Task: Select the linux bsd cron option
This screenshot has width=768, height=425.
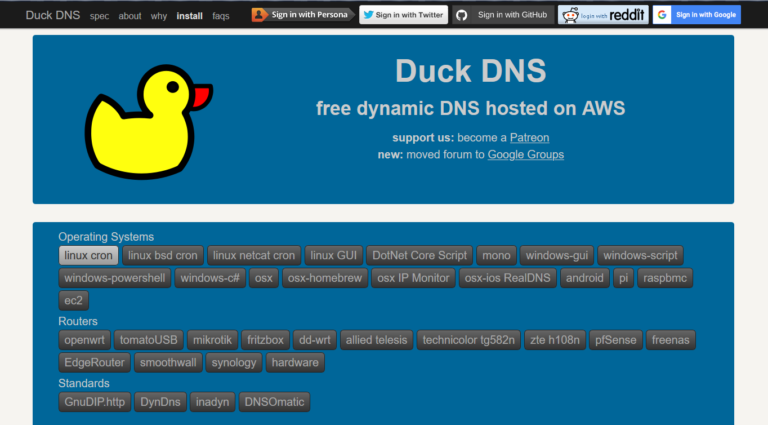Action: [x=163, y=256]
